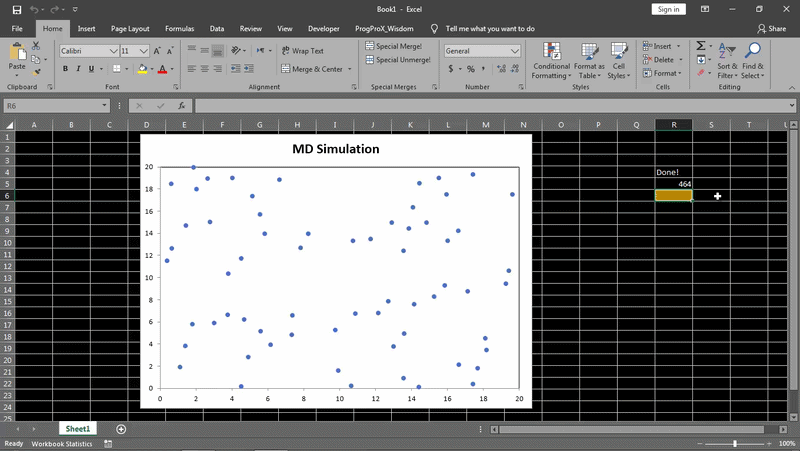The width and height of the screenshot is (800, 451).
Task: Center text horizontally
Action: coord(205,68)
